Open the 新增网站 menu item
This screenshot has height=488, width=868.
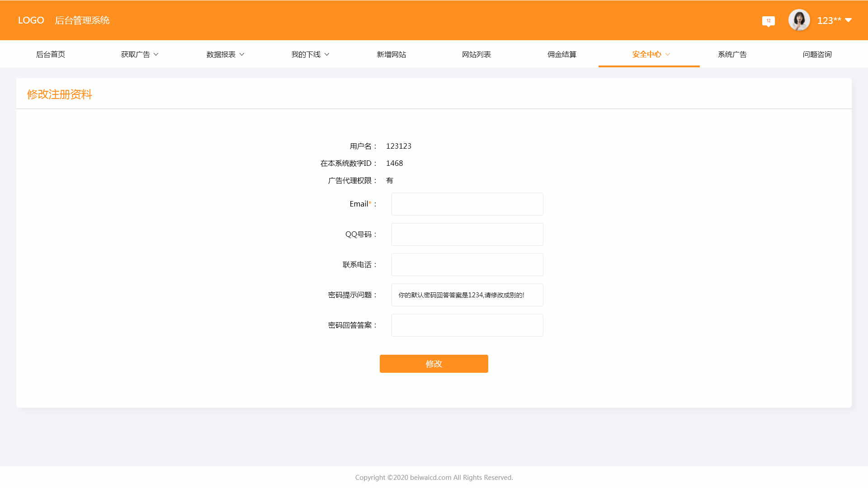[x=392, y=54]
